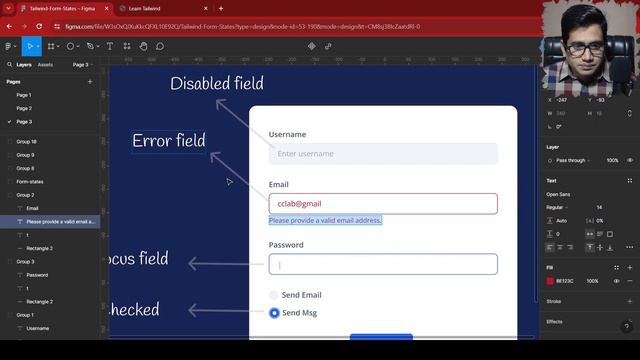Close the Learn Tailwind tab
The width and height of the screenshot is (640, 360).
206,8
